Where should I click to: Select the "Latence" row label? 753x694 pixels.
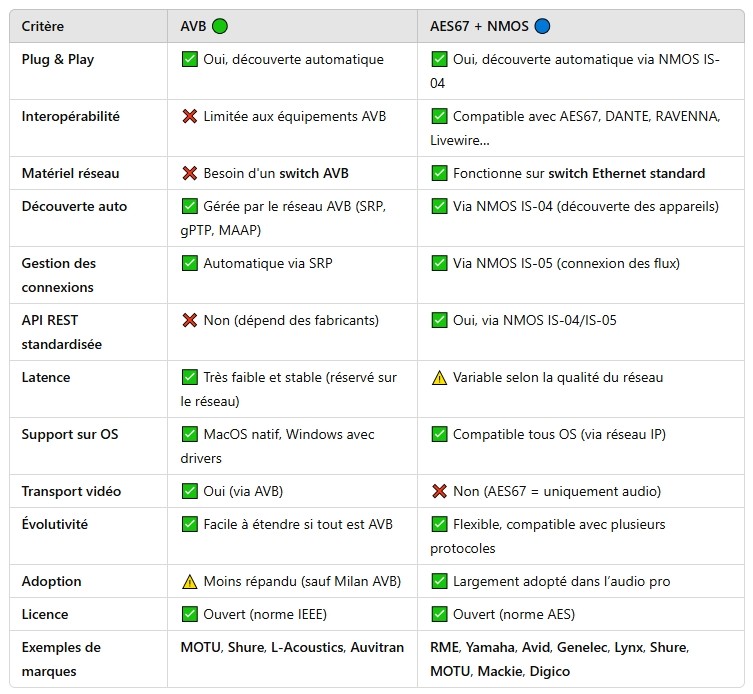pyautogui.click(x=46, y=378)
